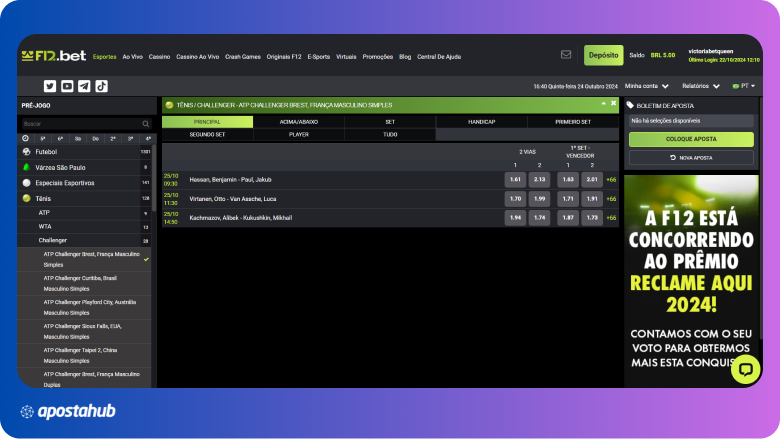Click the Tênis ball icon in sidebar
The image size is (780, 439).
[26, 198]
